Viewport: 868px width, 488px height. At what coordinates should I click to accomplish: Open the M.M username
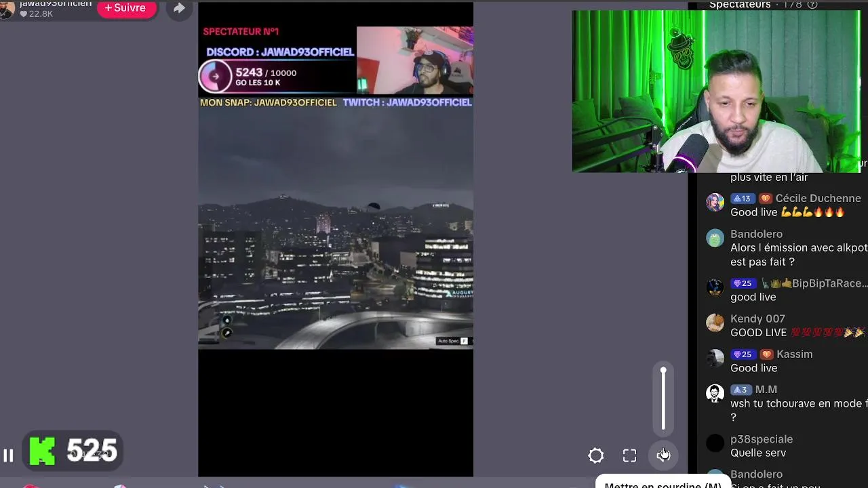point(766,390)
